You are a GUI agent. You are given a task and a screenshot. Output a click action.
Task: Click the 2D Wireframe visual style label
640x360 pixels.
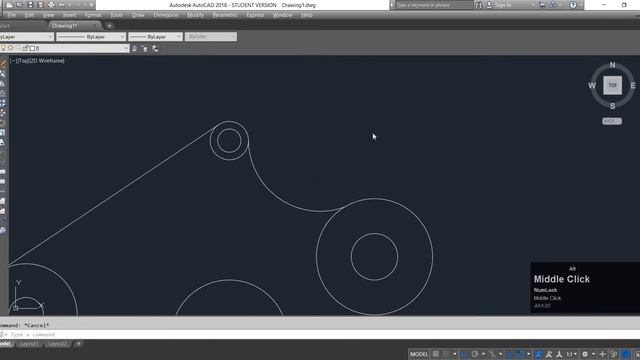coord(47,61)
